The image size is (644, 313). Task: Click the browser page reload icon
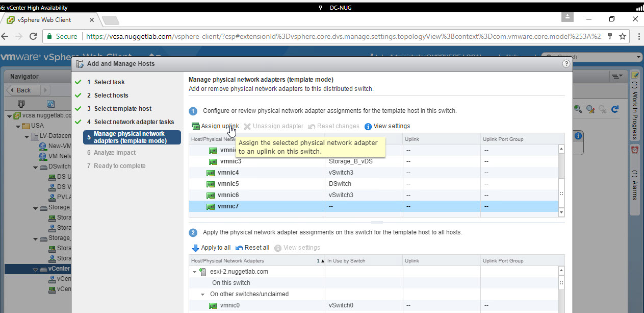click(33, 37)
